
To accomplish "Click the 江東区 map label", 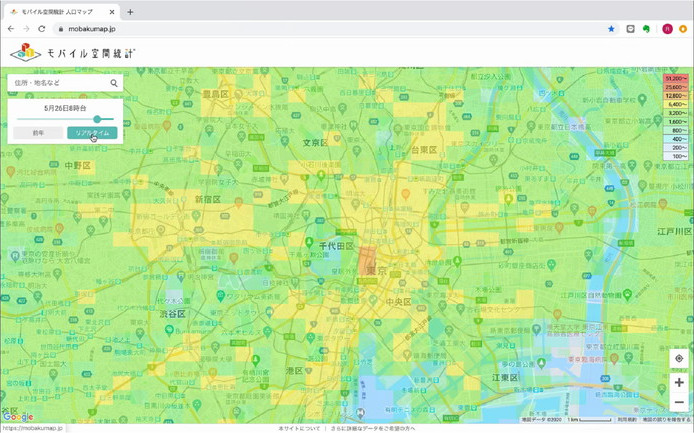I will [x=505, y=378].
